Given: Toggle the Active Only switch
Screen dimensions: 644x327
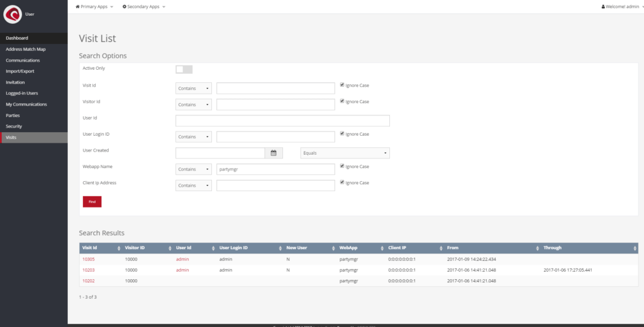Looking at the screenshot, I should 184,69.
